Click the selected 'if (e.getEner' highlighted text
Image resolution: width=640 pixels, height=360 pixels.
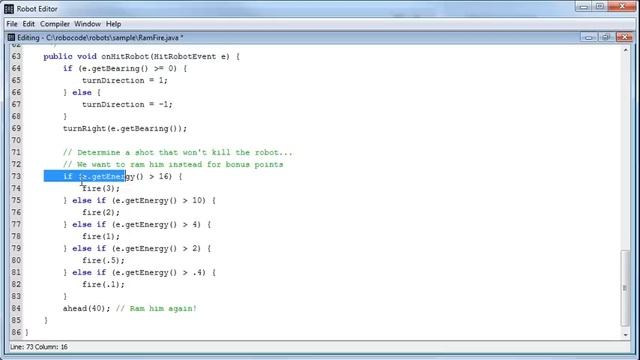tap(84, 176)
